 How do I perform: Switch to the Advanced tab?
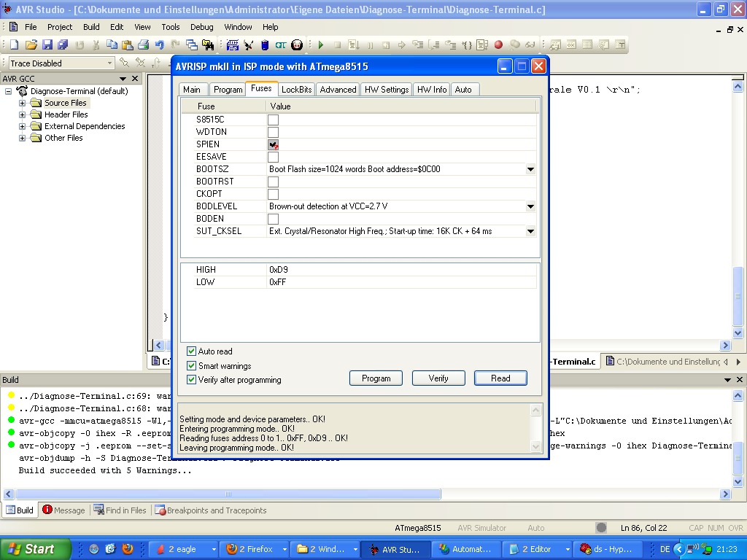[338, 90]
